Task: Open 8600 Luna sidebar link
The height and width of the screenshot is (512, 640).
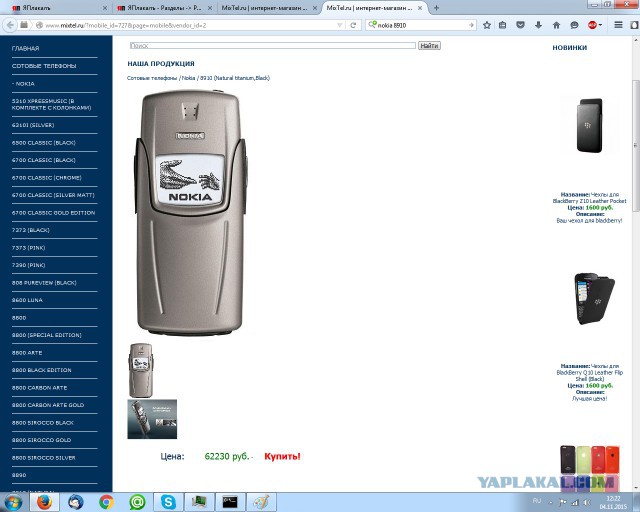Action: (27, 300)
